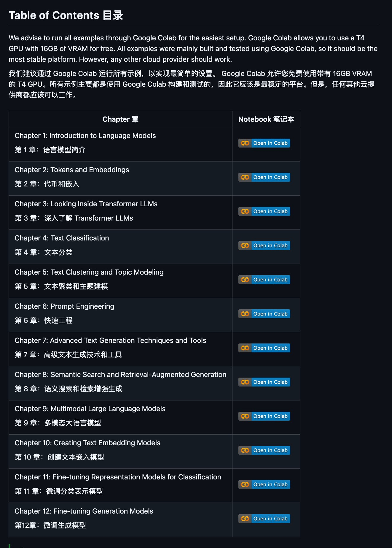Image resolution: width=392 pixels, height=548 pixels.
Task: Open Chapter 11 Fine-tuning Representation Colab badge
Action: (x=264, y=484)
